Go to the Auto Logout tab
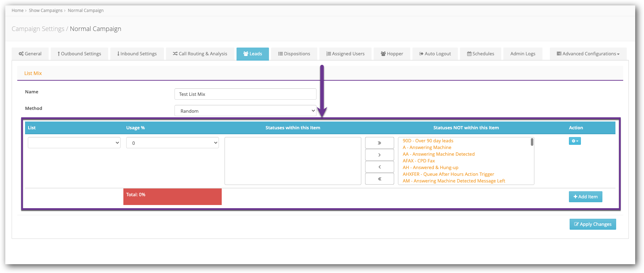The image size is (644, 273). click(435, 54)
